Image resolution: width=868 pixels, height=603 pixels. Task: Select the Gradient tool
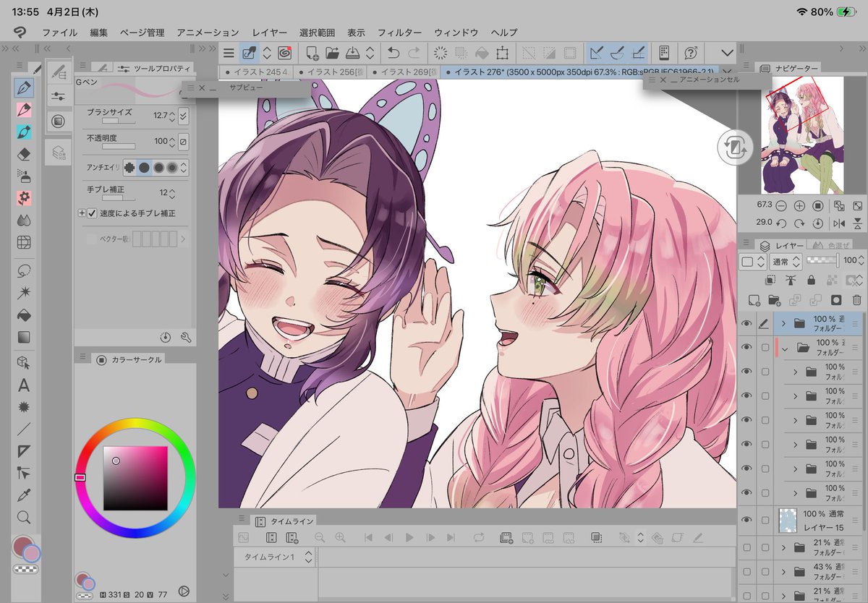click(x=24, y=337)
